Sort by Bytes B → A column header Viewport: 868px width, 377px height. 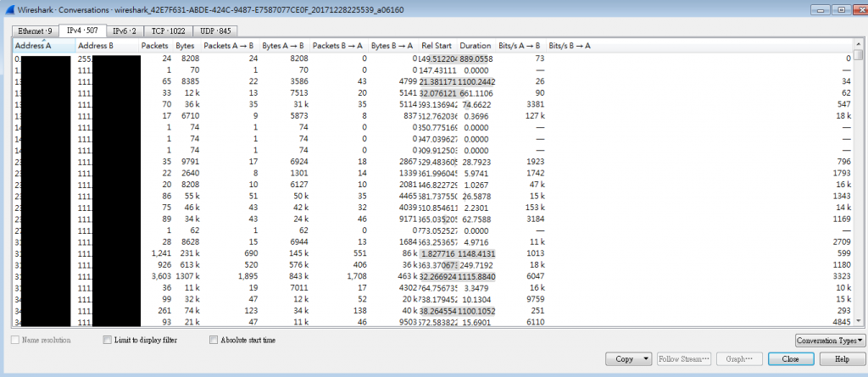[x=393, y=46]
